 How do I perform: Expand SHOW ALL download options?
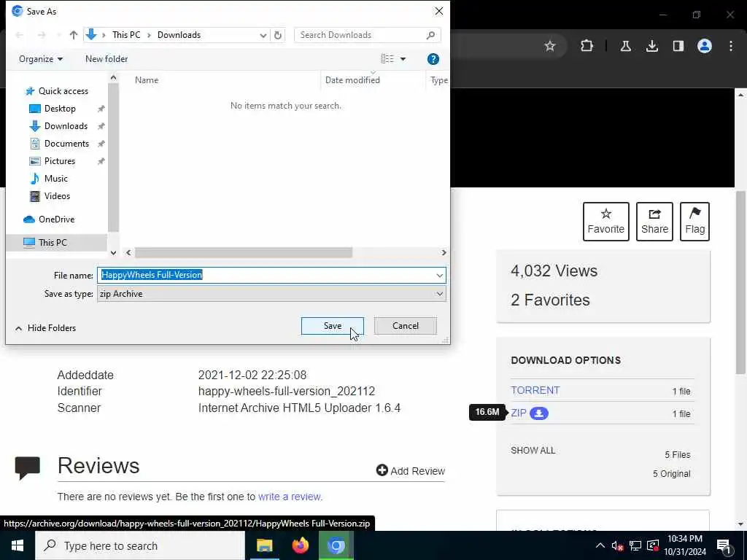click(533, 451)
